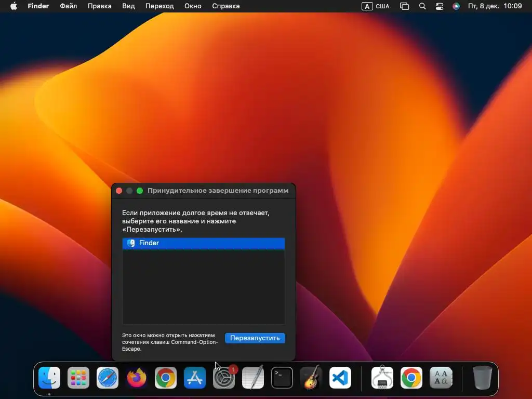Open the Вид menu
Screen dimensions: 532x399
coord(128,6)
